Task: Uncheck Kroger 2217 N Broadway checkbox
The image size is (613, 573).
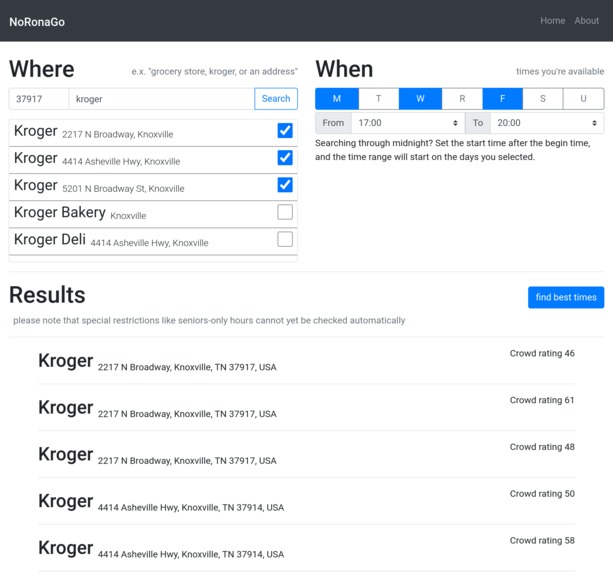Action: tap(285, 131)
